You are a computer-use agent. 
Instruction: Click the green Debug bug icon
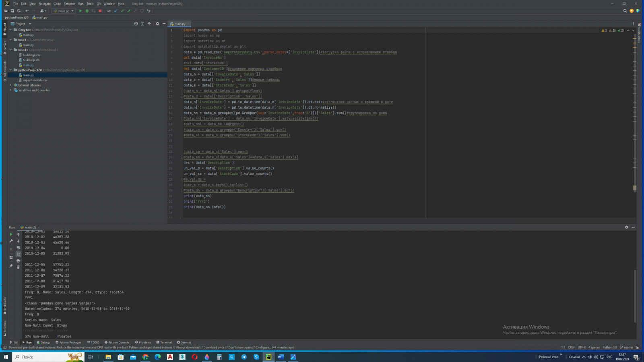87,11
